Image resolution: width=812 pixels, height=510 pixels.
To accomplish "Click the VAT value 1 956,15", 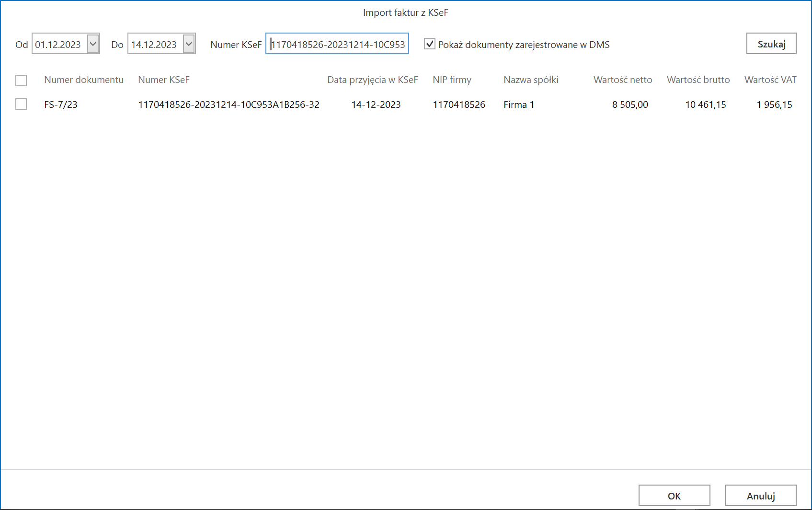I will 774,104.
